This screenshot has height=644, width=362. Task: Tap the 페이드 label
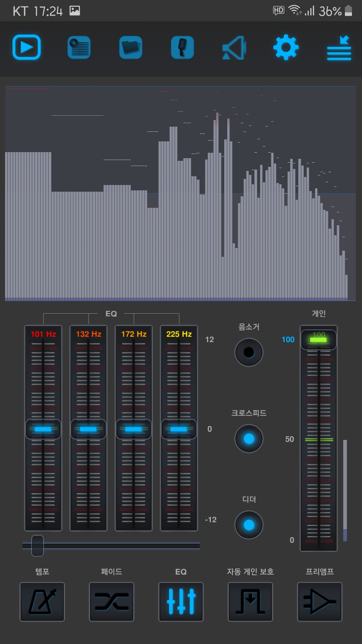[x=112, y=572]
